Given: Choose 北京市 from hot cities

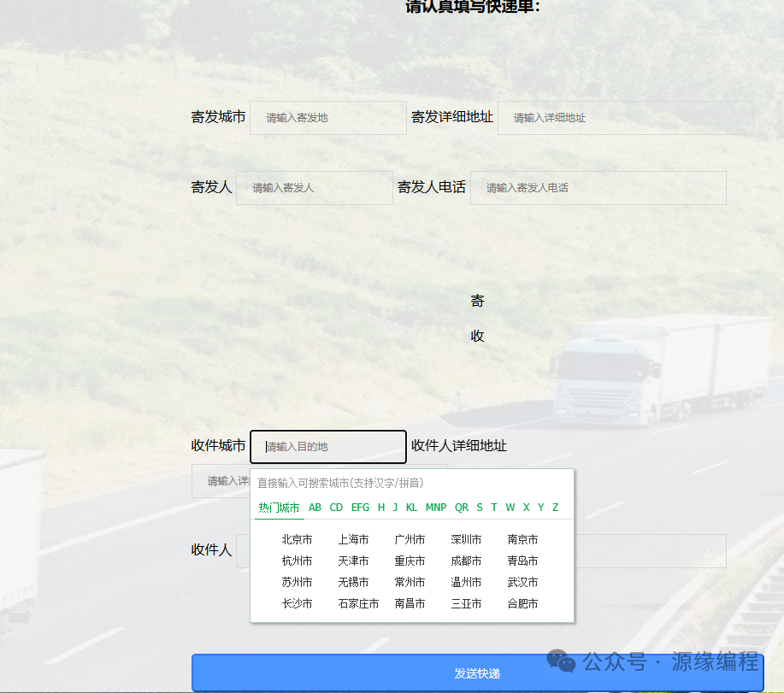Looking at the screenshot, I should click(297, 539).
